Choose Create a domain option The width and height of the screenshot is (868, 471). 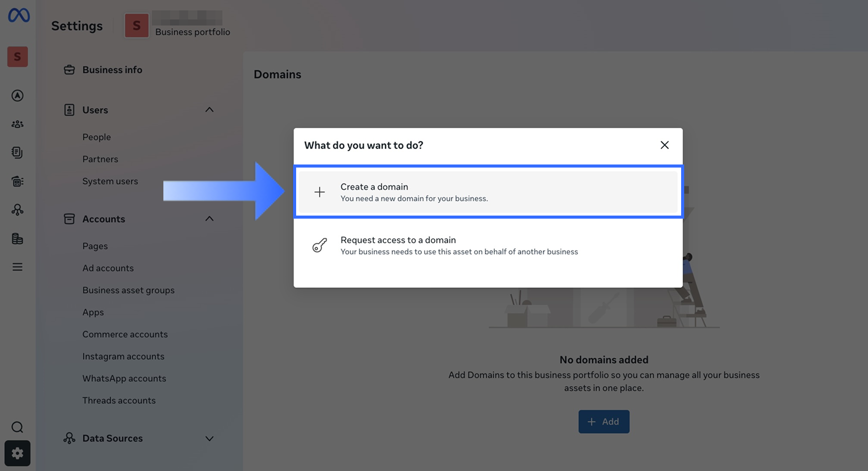click(x=488, y=192)
